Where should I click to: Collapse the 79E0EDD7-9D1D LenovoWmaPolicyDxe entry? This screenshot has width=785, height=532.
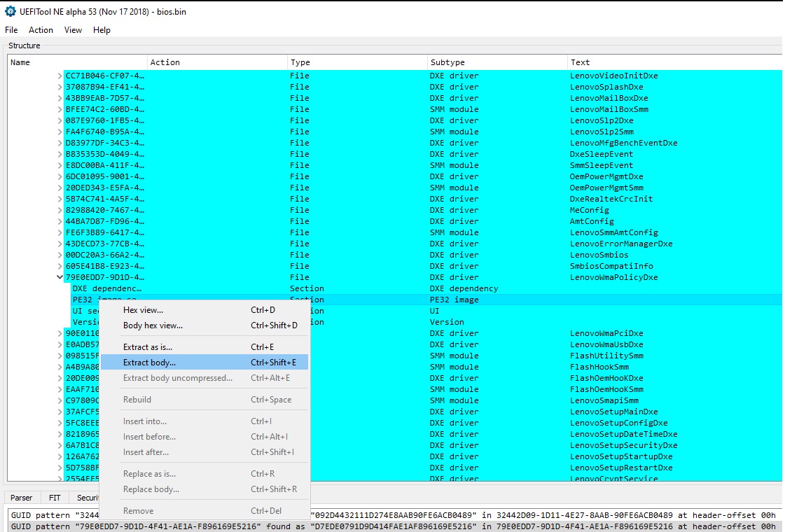point(60,277)
